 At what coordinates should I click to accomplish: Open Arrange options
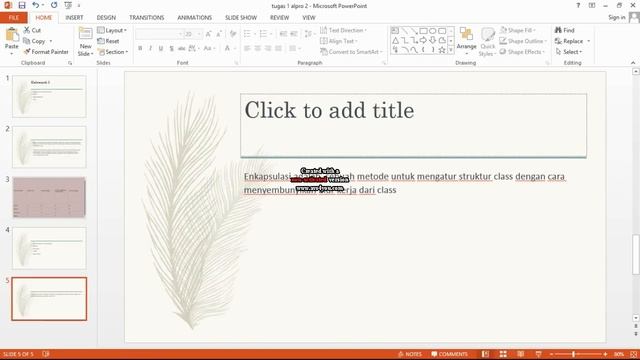click(x=466, y=41)
